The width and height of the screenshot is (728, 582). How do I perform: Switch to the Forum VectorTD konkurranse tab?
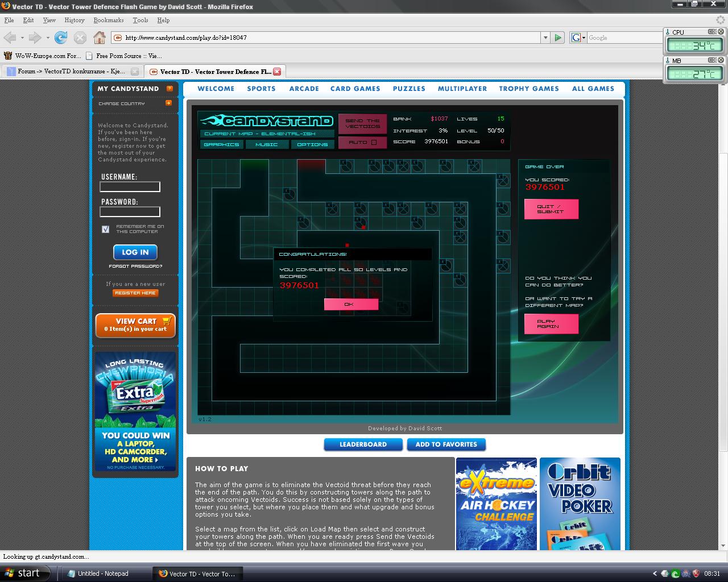pyautogui.click(x=71, y=72)
